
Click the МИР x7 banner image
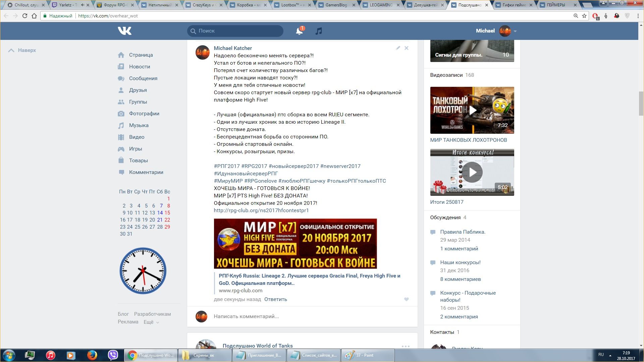[295, 244]
